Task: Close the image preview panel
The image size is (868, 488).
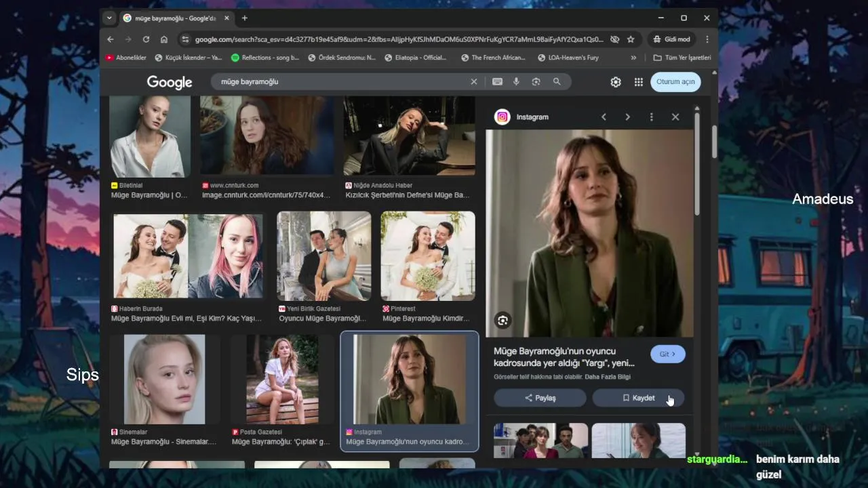Action: click(675, 117)
